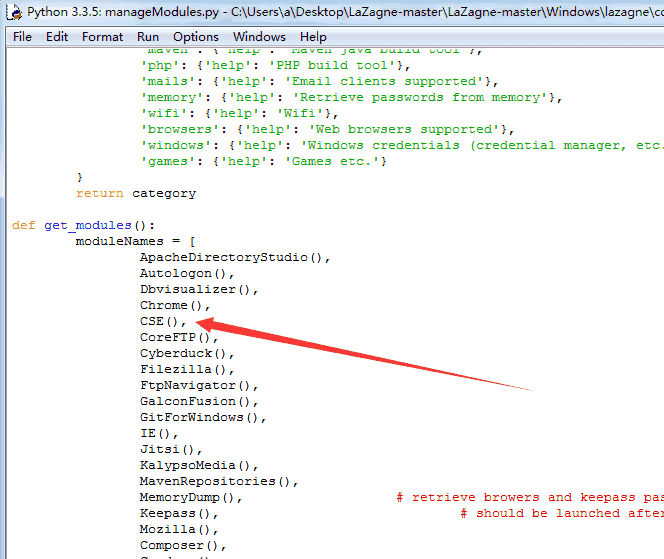
Task: Click on the Chrome() module entry
Action: point(174,305)
